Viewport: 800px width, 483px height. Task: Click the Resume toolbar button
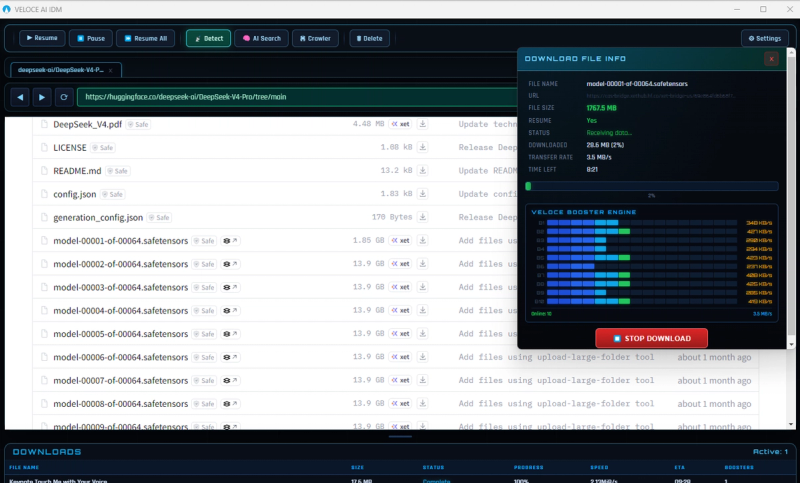point(42,38)
